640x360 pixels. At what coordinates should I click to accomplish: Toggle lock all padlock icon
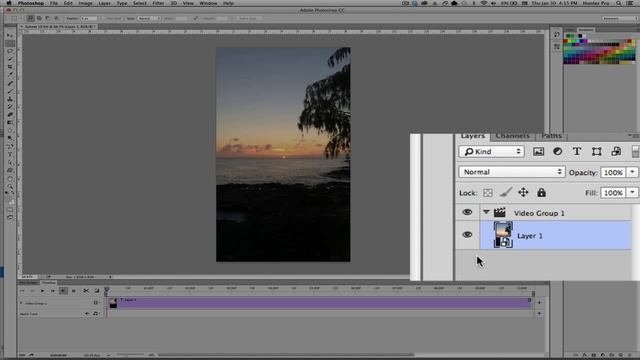(541, 192)
